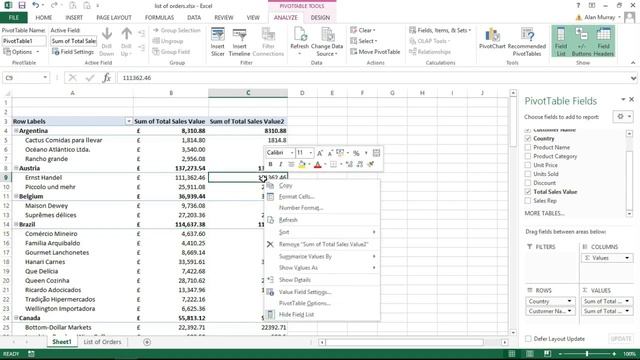Check the Unit Price field
The height and width of the screenshot is (360, 640).
pos(528,165)
